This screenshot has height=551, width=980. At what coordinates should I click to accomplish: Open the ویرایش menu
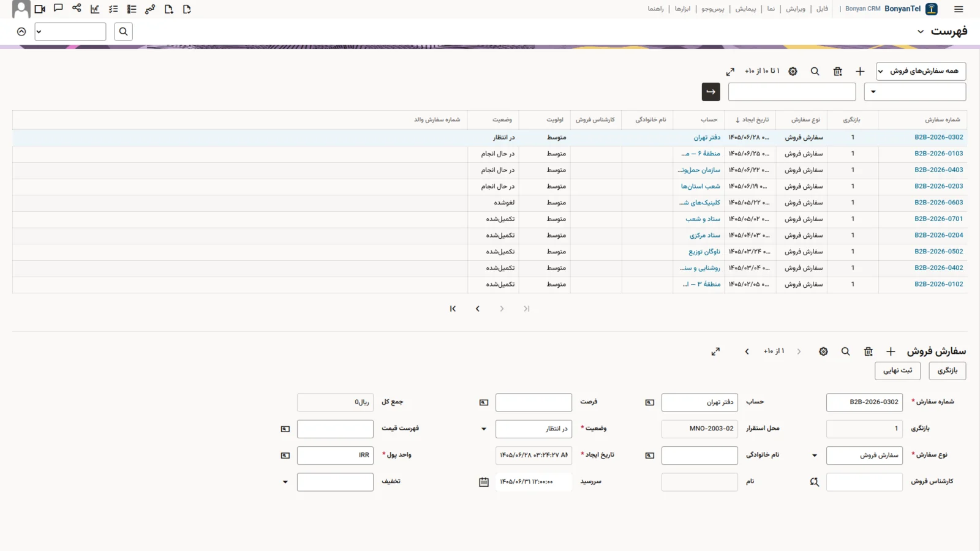pyautogui.click(x=796, y=9)
